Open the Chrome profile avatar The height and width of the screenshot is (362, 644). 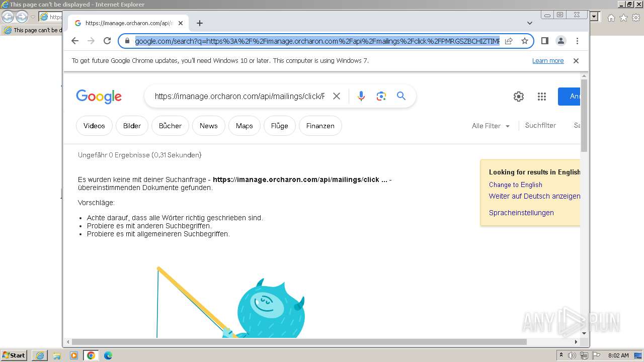[x=560, y=41]
